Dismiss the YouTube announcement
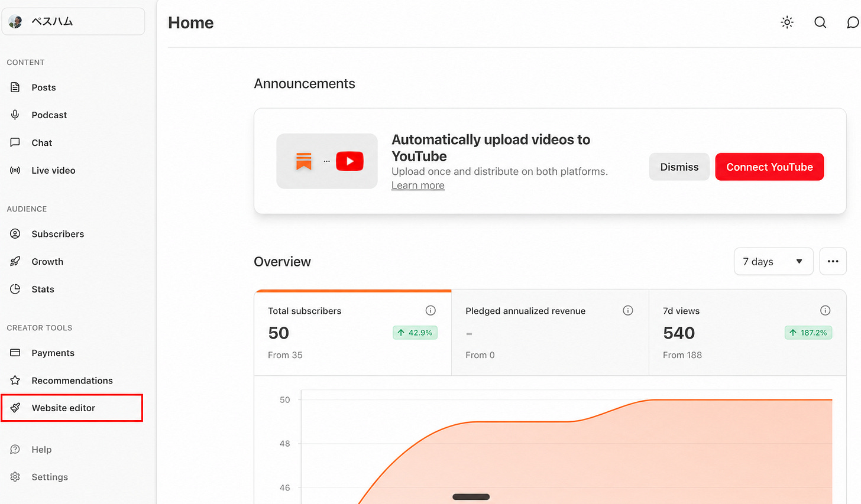The width and height of the screenshot is (861, 504). [679, 167]
